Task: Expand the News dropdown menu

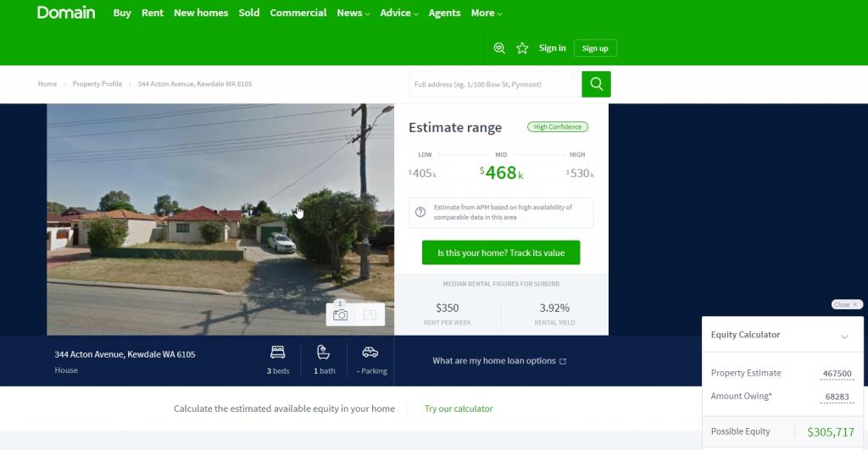Action: (x=353, y=13)
